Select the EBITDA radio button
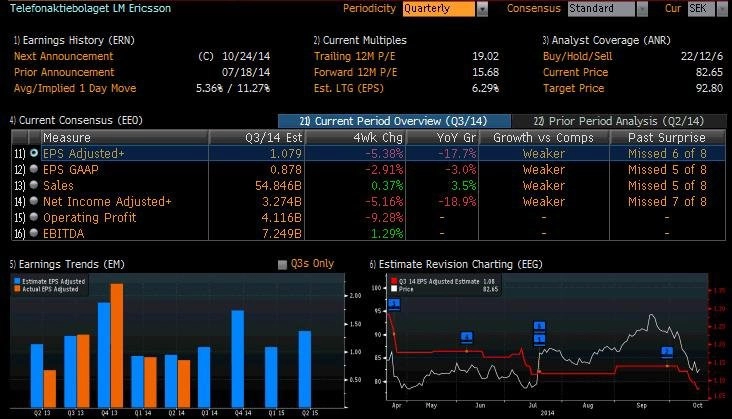 34,233
